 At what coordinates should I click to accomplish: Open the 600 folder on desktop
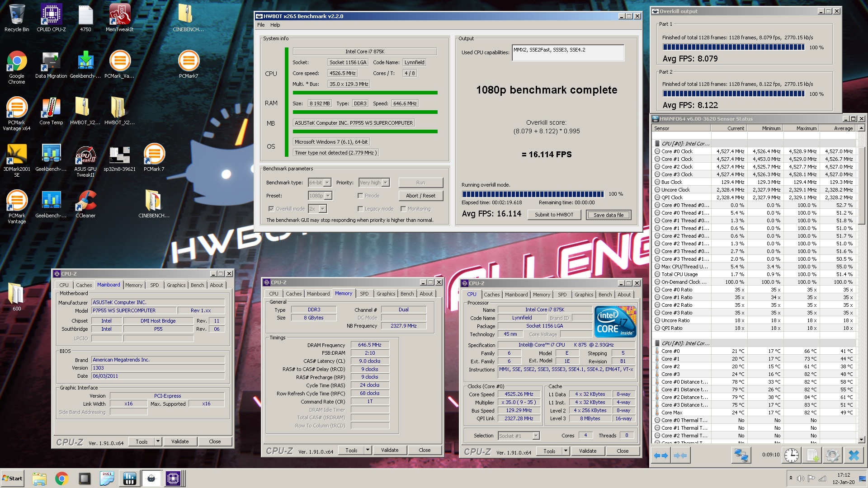pos(17,296)
